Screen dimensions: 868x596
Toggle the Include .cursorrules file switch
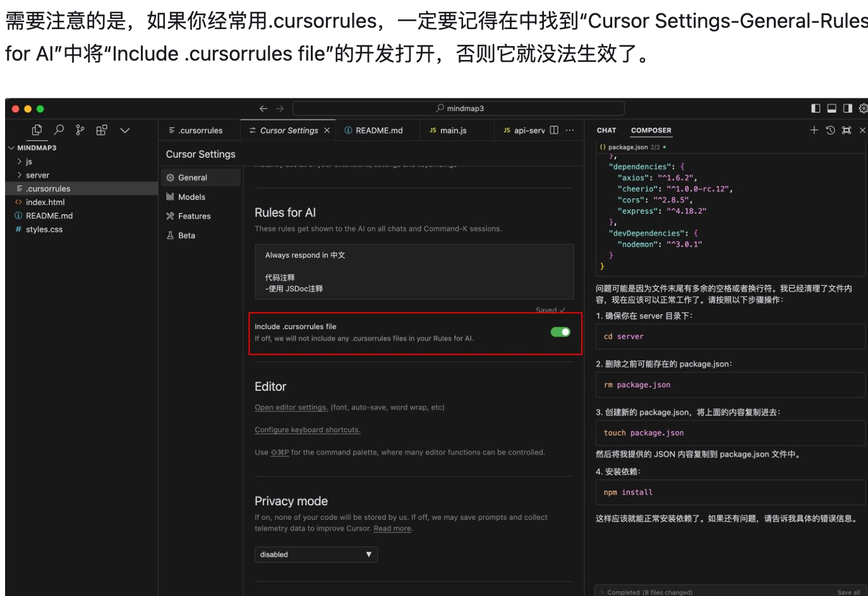[560, 332]
